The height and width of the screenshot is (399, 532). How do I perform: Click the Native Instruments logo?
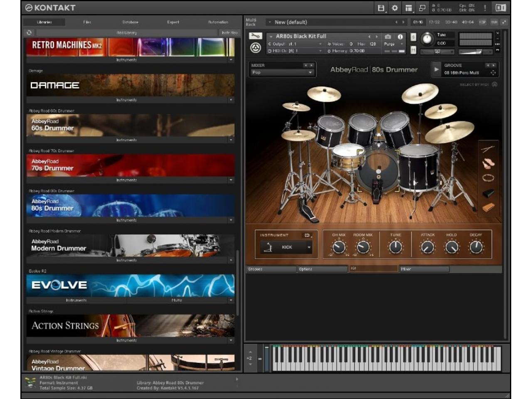pyautogui.click(x=500, y=7)
